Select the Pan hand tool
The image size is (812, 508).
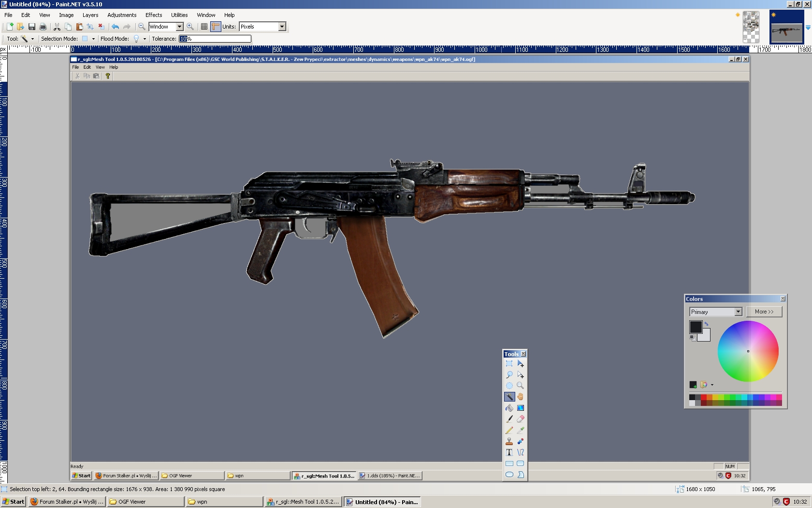click(x=521, y=397)
